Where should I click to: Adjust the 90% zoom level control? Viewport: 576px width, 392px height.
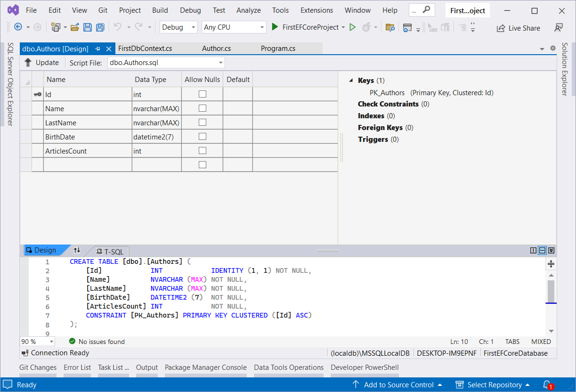coord(37,341)
